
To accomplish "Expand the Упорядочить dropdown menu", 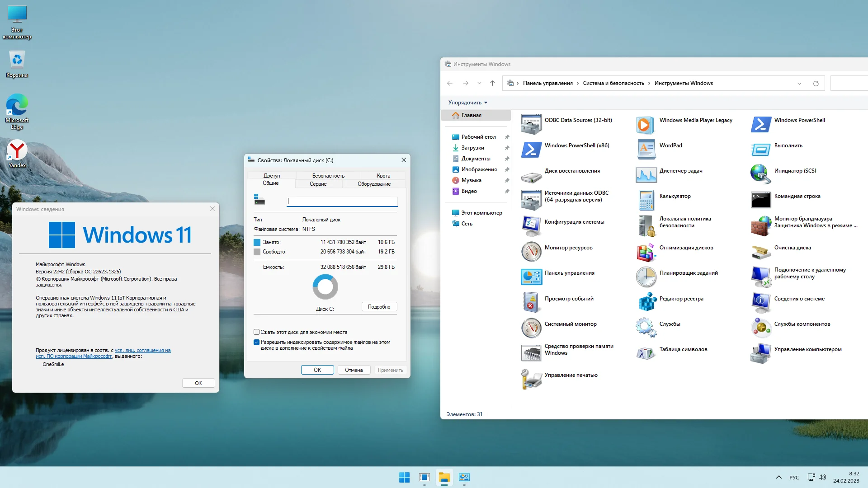I will (468, 103).
